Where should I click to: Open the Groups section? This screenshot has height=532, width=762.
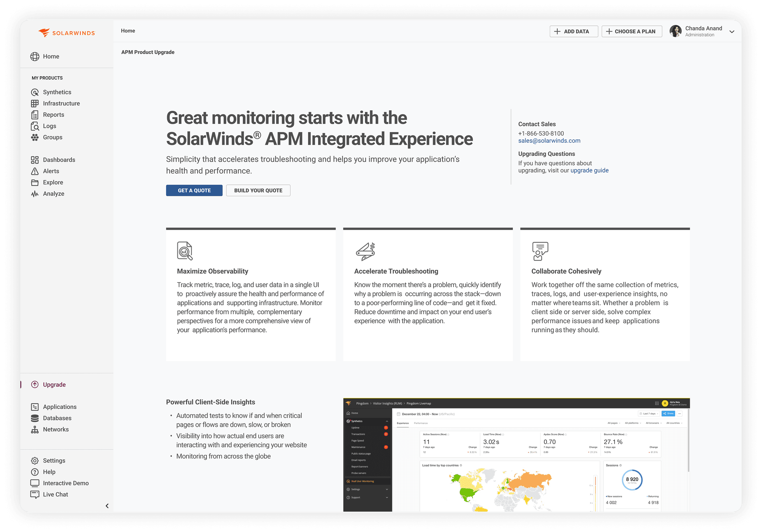52,137
